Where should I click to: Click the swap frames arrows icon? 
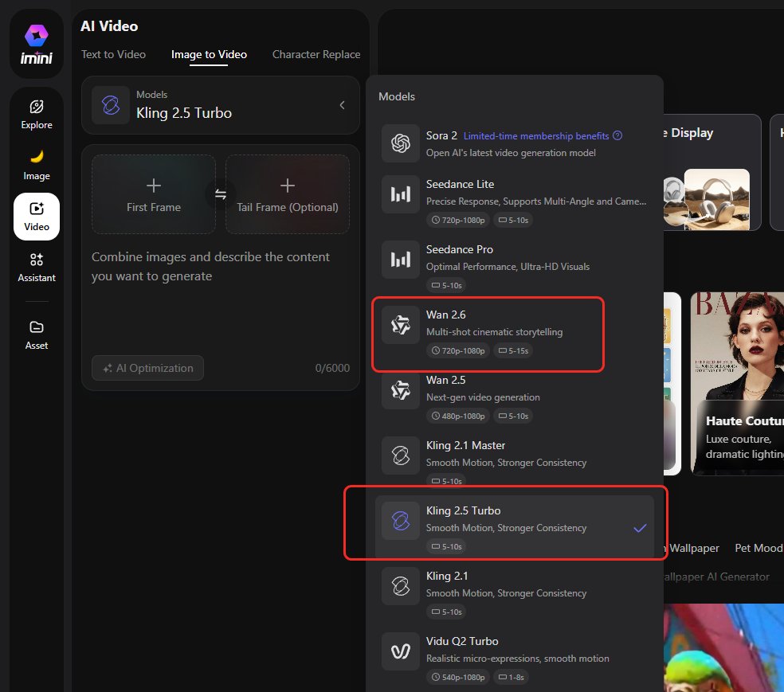tap(221, 194)
